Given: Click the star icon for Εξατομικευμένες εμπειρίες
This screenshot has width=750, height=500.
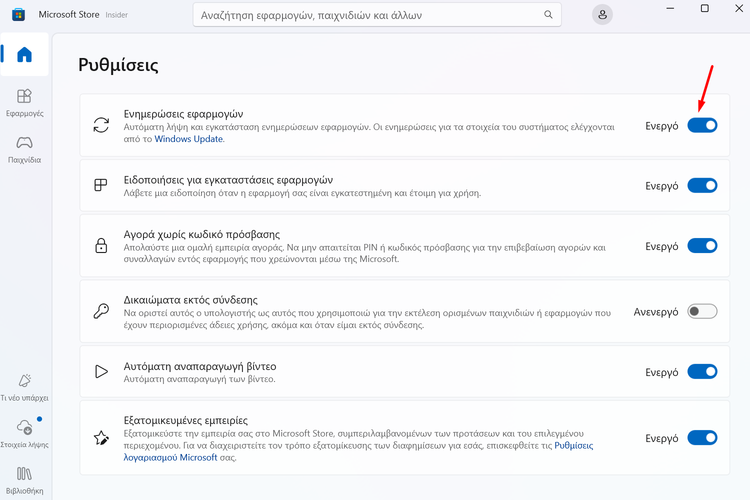Looking at the screenshot, I should [101, 438].
